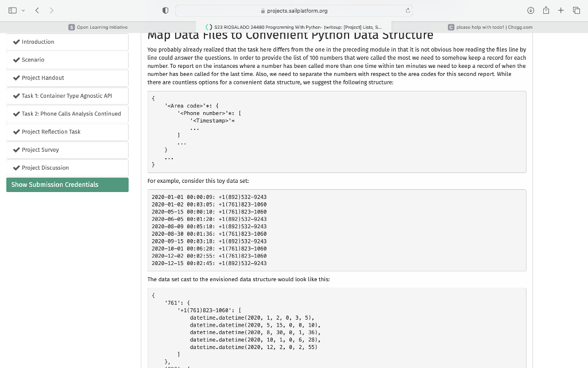Viewport: 588px width, 368px height.
Task: Toggle the Safari sidebar button
Action: tap(13, 10)
